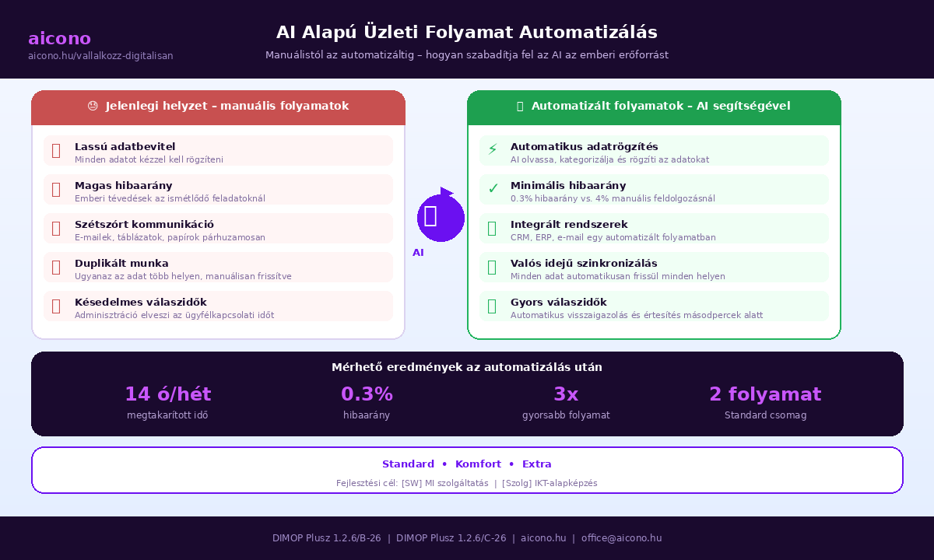Click the '14 ó/hét' statistic
The height and width of the screenshot is (560, 934).
[x=167, y=394]
